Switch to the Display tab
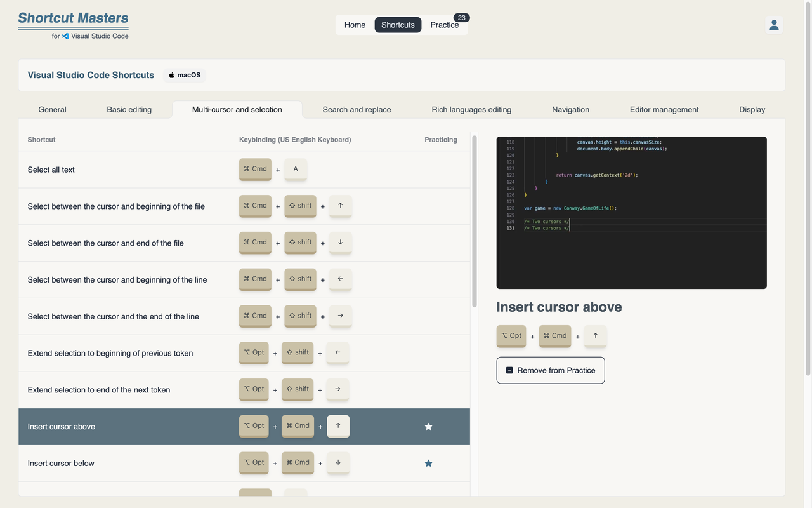 point(752,109)
